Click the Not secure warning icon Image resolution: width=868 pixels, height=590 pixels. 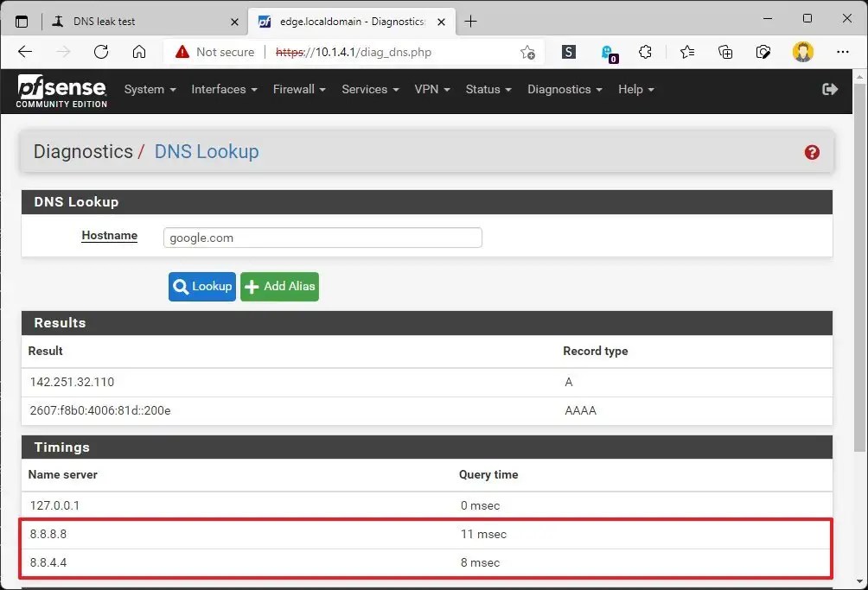coord(181,52)
